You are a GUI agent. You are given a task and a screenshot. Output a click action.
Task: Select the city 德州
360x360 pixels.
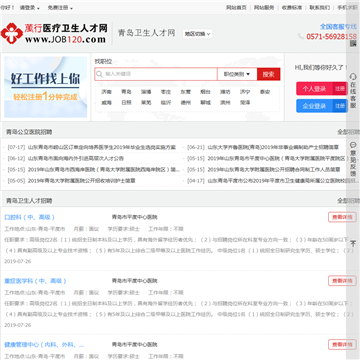pos(186,103)
